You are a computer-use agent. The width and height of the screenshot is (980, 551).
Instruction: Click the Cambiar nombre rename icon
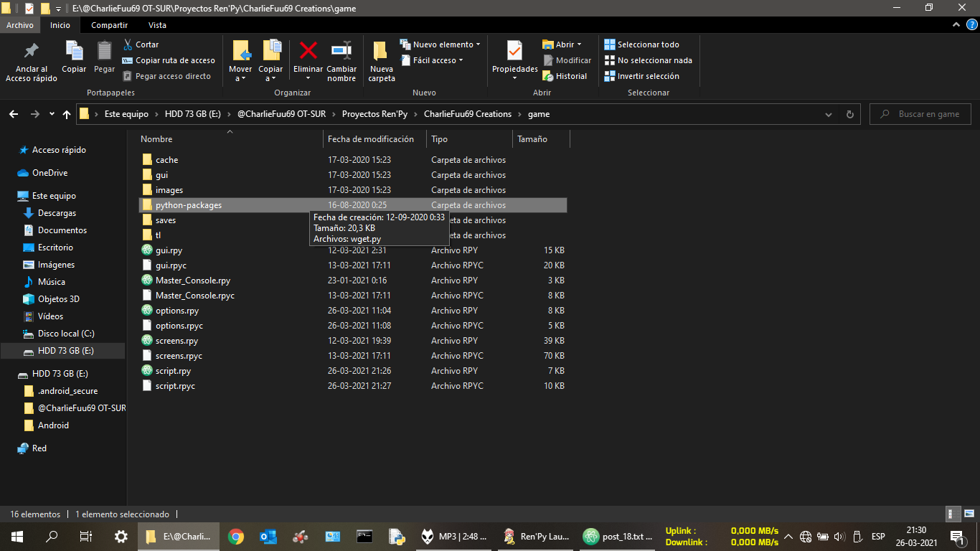[341, 52]
